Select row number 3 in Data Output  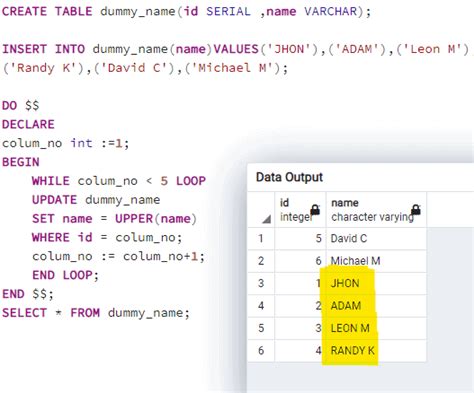(x=261, y=283)
